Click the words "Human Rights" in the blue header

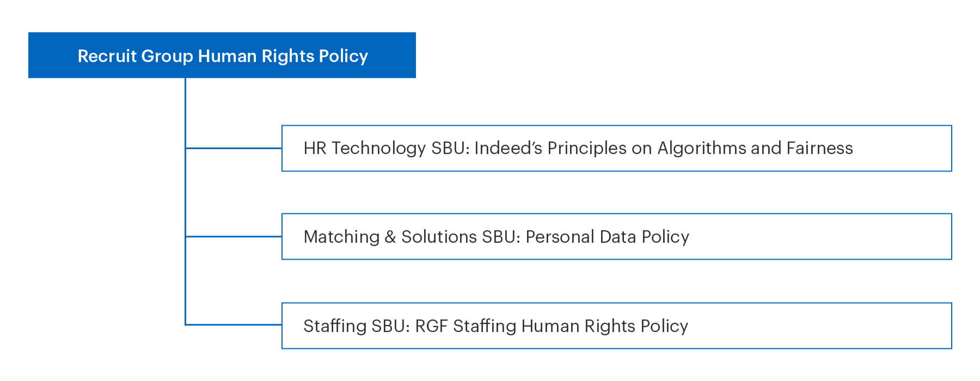click(256, 56)
